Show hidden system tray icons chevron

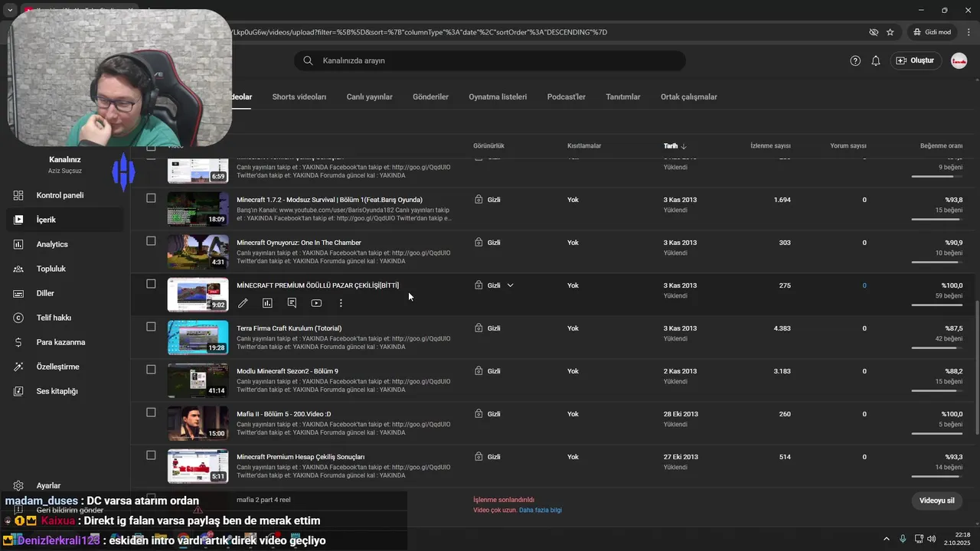[x=887, y=539]
